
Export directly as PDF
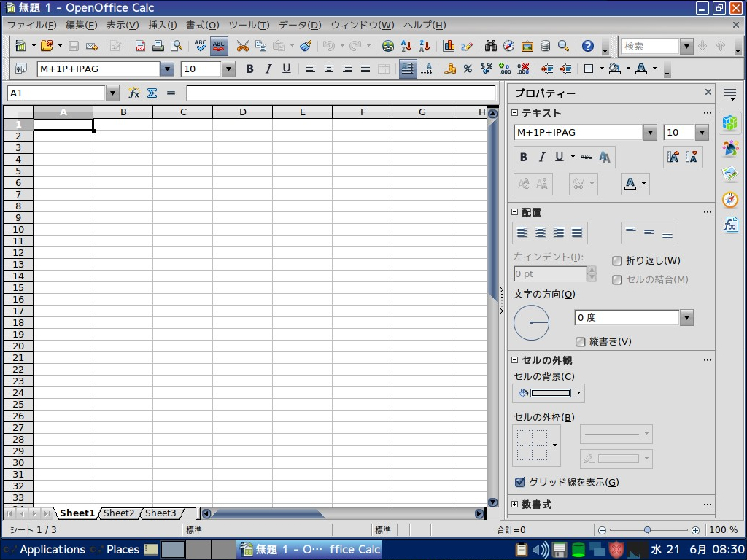tap(140, 46)
